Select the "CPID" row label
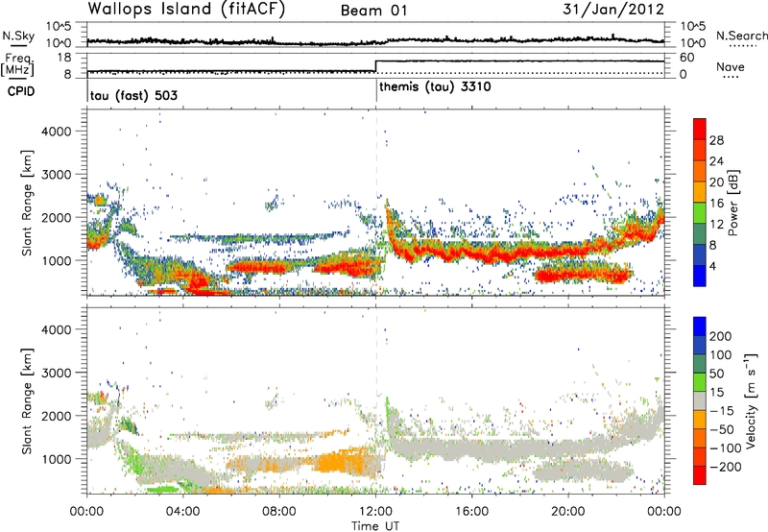The width and height of the screenshot is (768, 532). pos(21,91)
